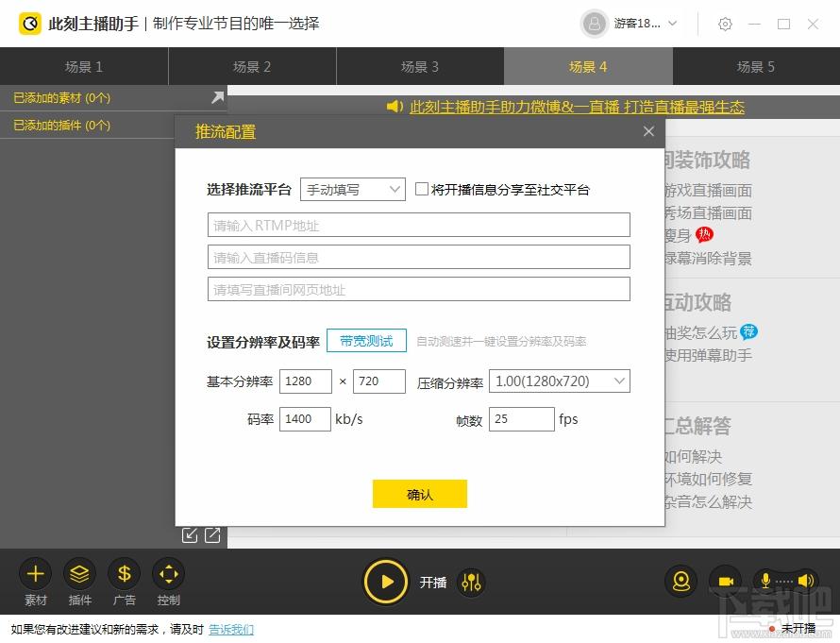
Task: Click the 告诉我们 feedback link
Action: (x=231, y=630)
